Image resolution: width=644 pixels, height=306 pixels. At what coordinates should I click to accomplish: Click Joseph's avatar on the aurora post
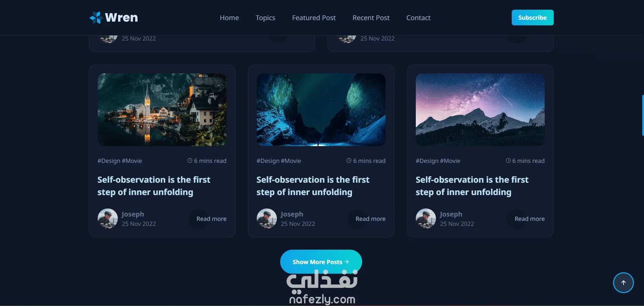point(266,219)
